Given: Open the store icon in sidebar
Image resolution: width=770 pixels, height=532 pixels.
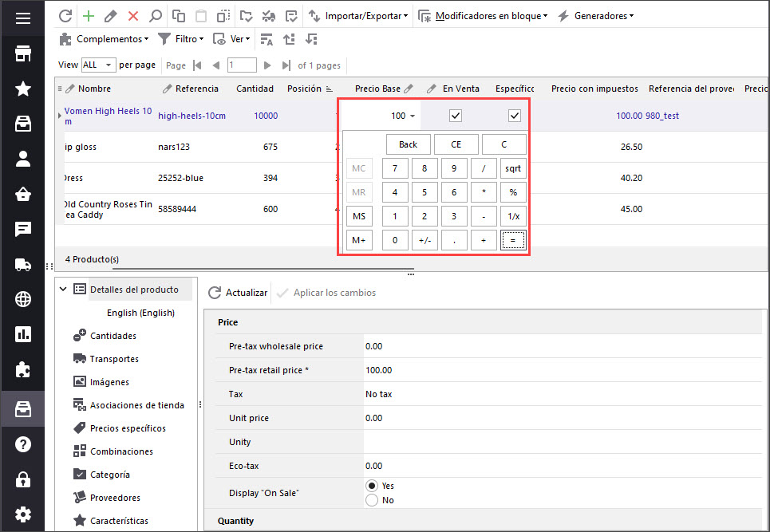Looking at the screenshot, I should coord(22,53).
